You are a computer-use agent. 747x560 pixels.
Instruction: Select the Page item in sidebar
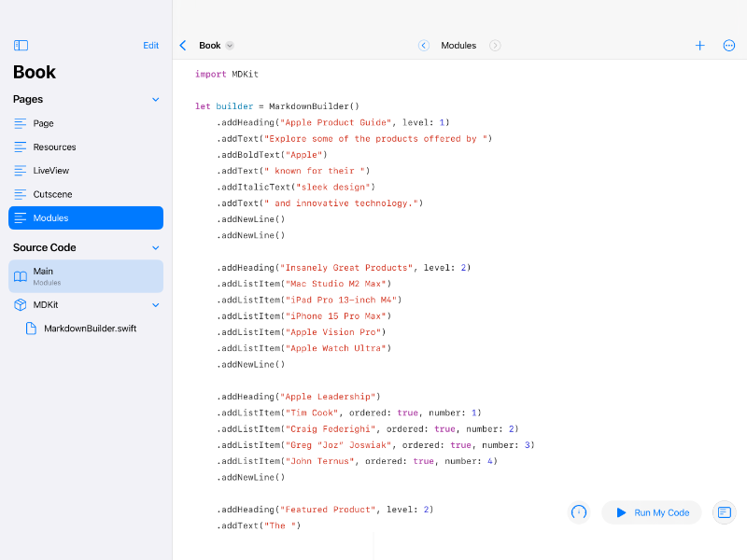click(x=44, y=123)
